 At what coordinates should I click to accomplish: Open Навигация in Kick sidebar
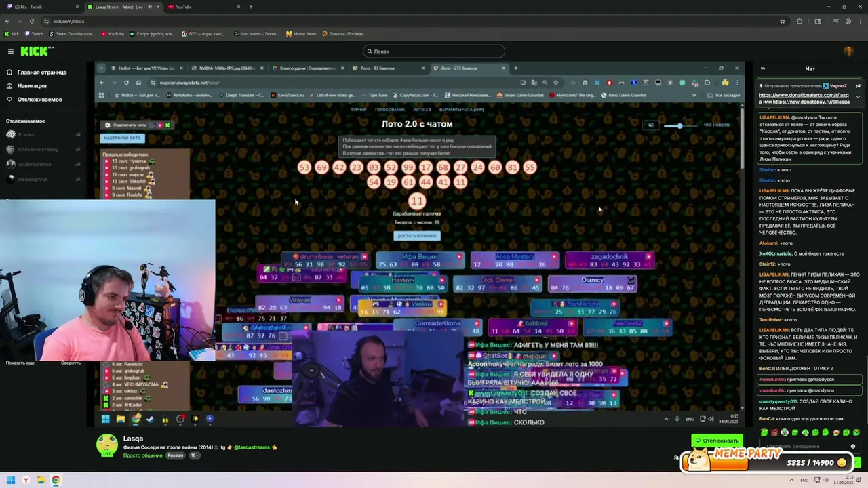click(x=27, y=85)
